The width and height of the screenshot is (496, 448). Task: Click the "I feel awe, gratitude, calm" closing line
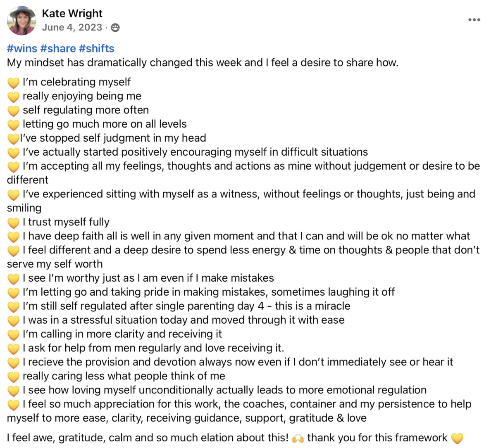(x=148, y=438)
